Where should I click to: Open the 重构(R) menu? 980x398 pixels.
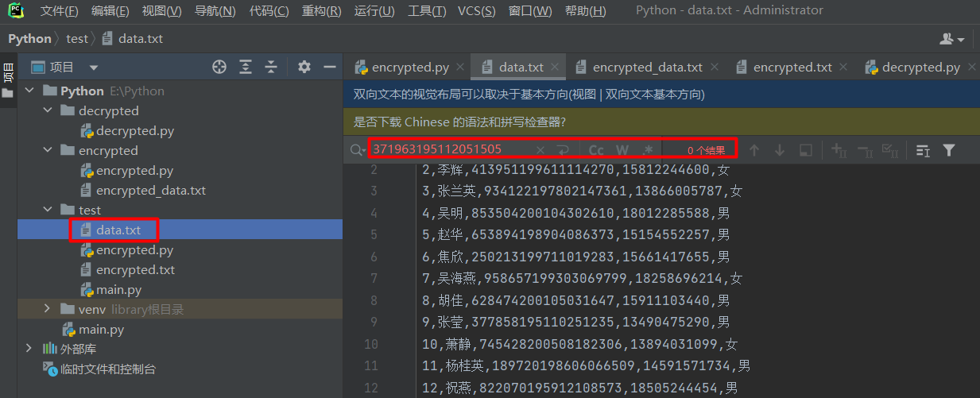(x=322, y=11)
